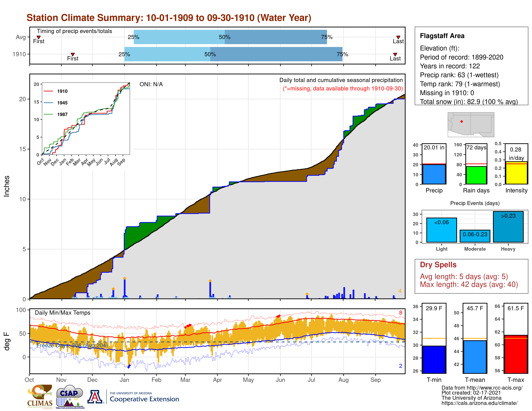This screenshot has width=532, height=411.
Task: Click the red First marker in Avg row
Action: click(39, 37)
